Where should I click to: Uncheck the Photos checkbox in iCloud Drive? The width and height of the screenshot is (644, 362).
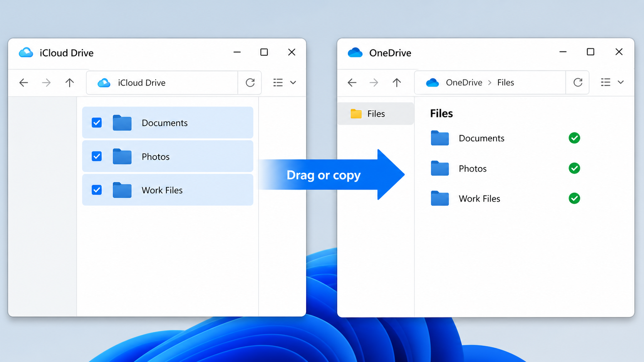97,156
